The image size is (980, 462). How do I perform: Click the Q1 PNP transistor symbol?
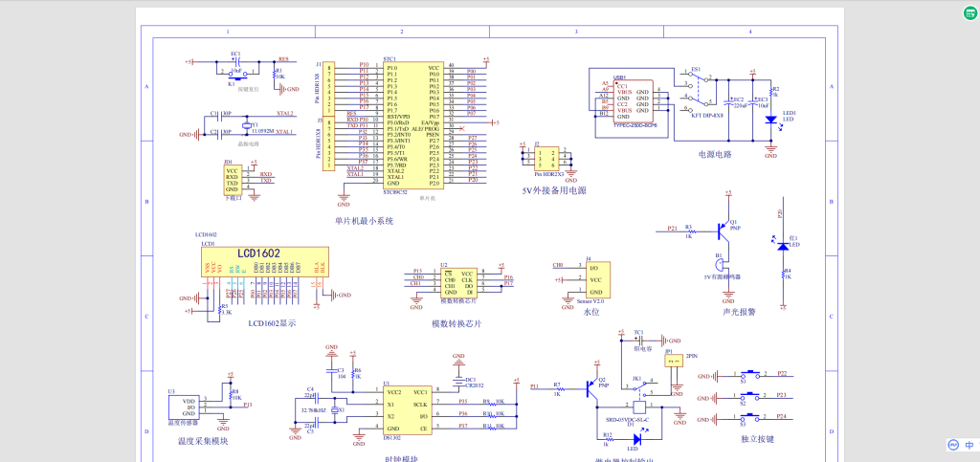coord(724,231)
